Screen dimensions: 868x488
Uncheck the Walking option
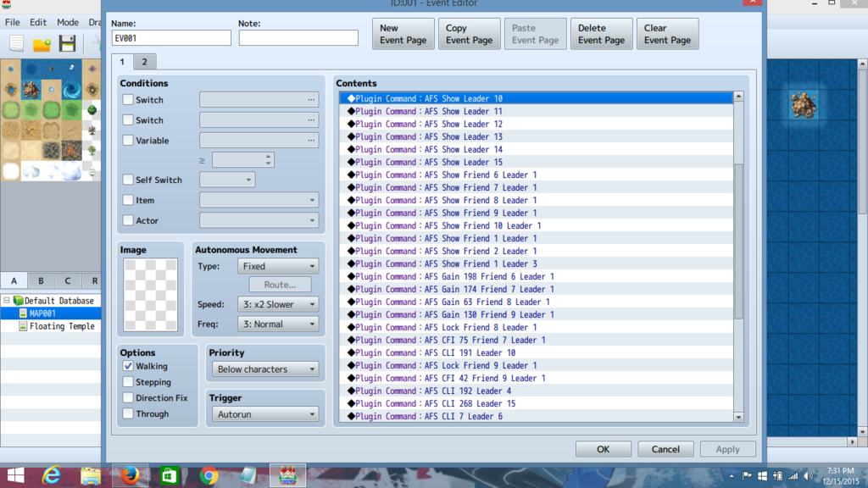(x=128, y=366)
